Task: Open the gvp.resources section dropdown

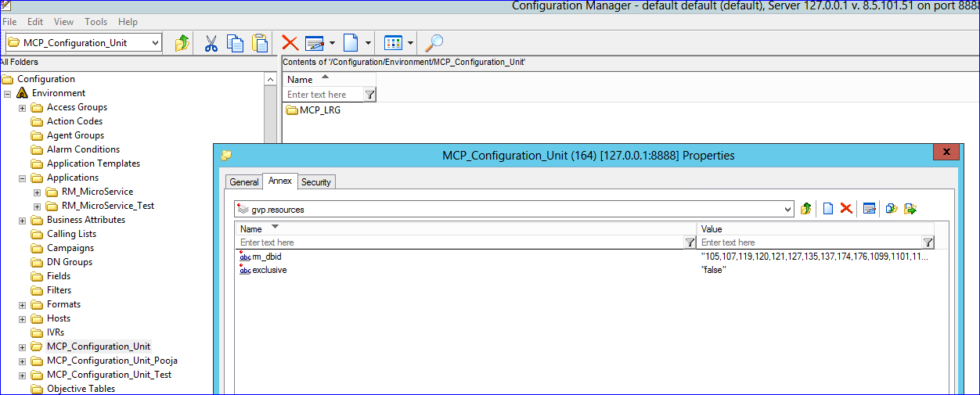Action: click(787, 210)
